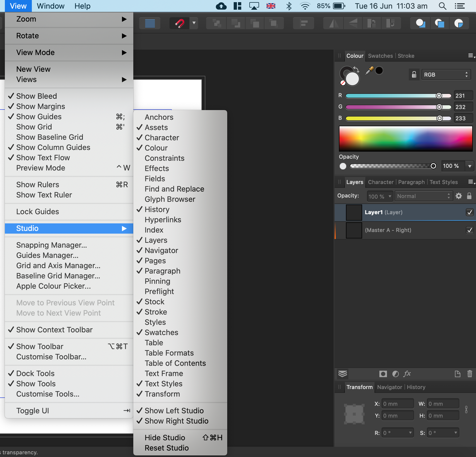This screenshot has height=457, width=476.
Task: Click the mask layer icon
Action: coord(383,374)
